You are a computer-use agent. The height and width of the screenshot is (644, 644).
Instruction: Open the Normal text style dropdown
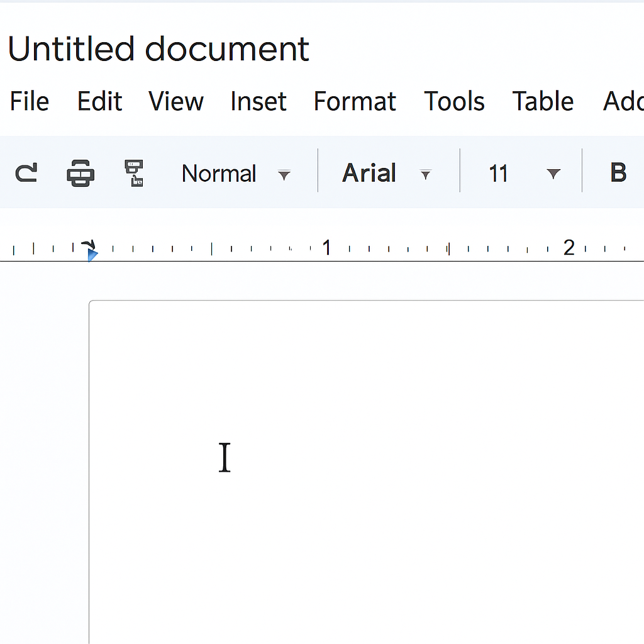236,174
